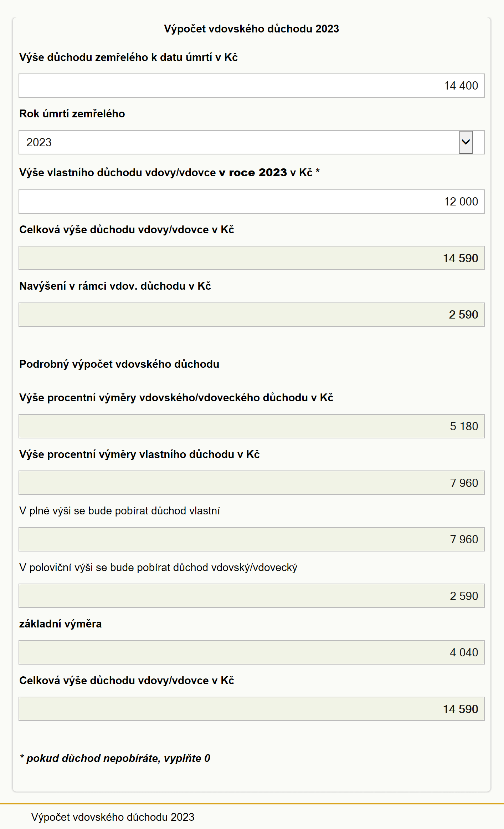
Task: Select the 2023 year combo box
Action: (x=252, y=142)
